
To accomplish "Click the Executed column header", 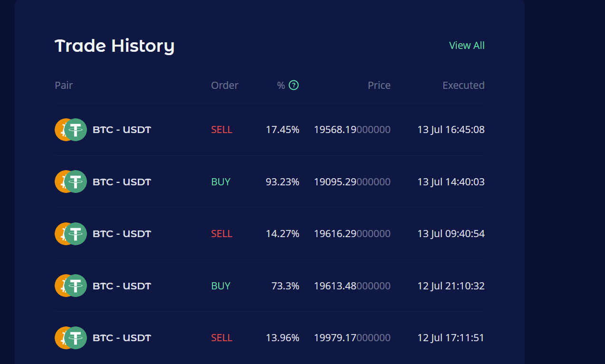I will coord(463,86).
